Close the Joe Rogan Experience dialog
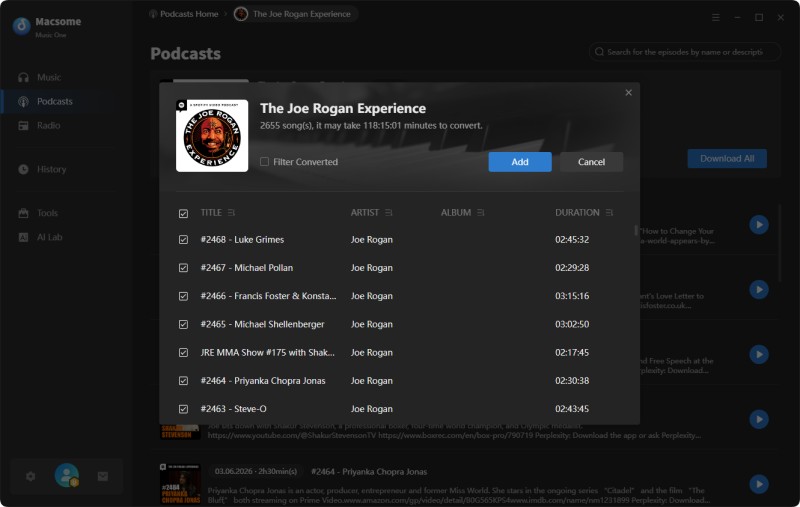The width and height of the screenshot is (800, 507). [629, 92]
